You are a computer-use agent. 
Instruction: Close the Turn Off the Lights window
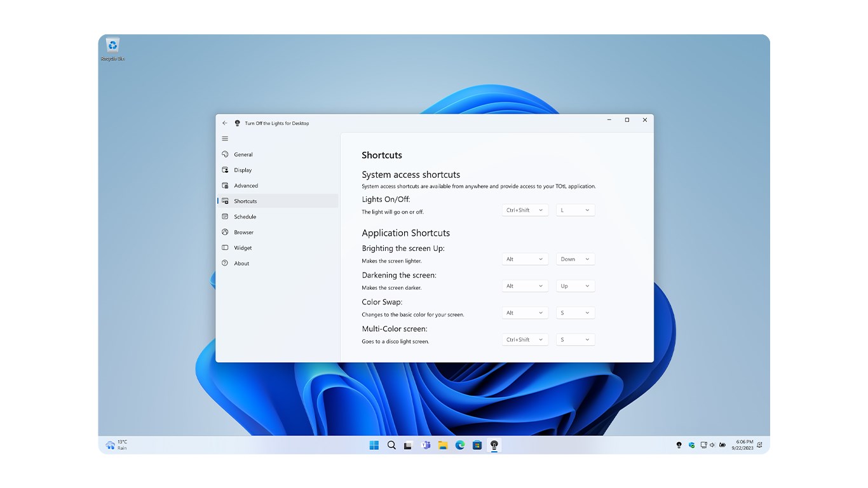[645, 120]
